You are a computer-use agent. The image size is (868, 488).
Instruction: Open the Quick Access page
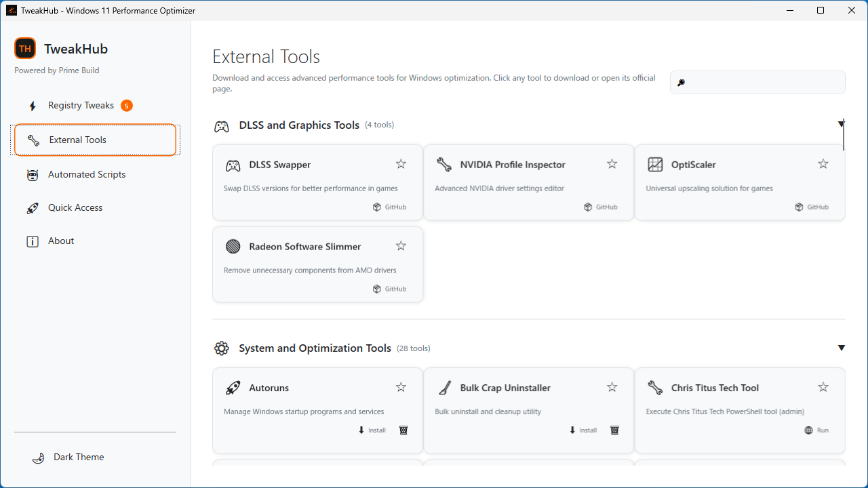[x=75, y=208]
